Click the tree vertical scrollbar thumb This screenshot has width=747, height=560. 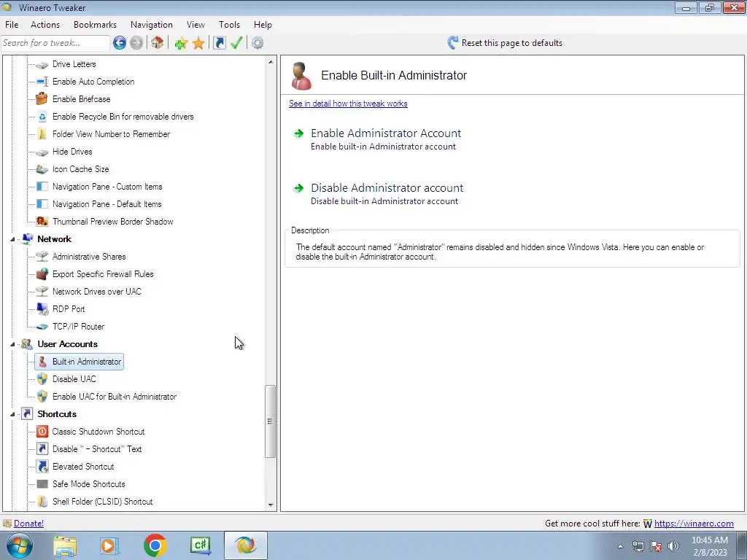270,421
